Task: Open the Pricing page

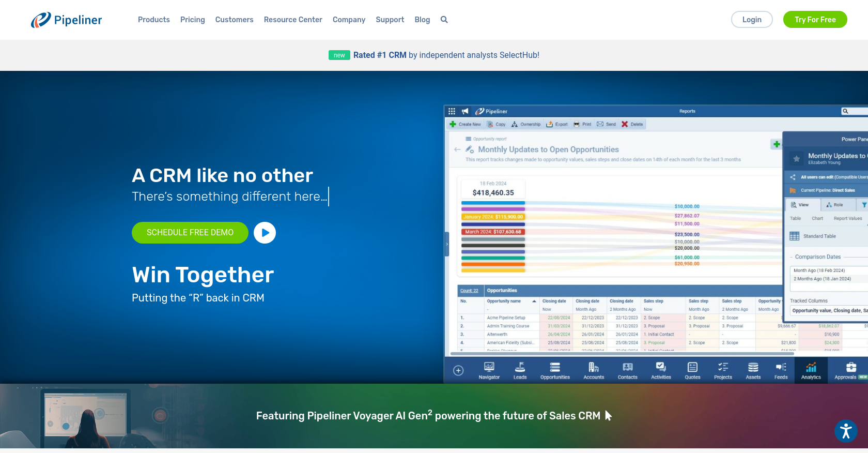Action: coord(193,20)
